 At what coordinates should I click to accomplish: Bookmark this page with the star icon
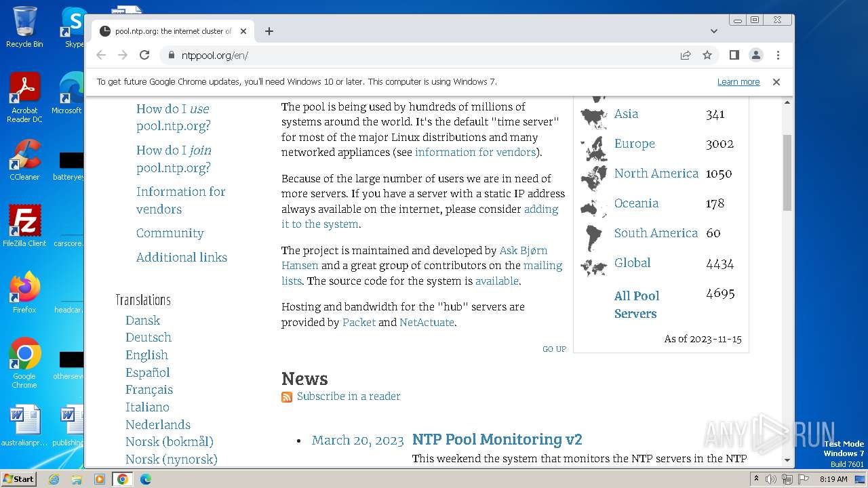707,56
